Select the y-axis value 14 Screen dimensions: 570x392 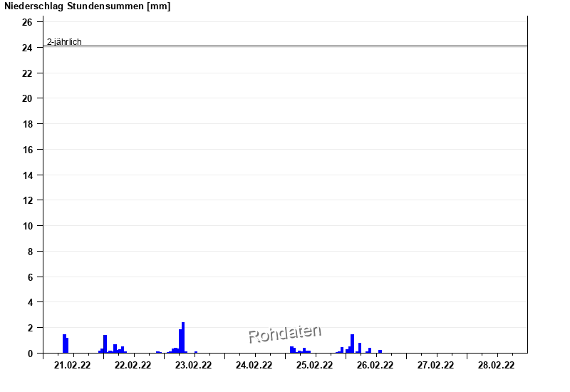[27, 175]
